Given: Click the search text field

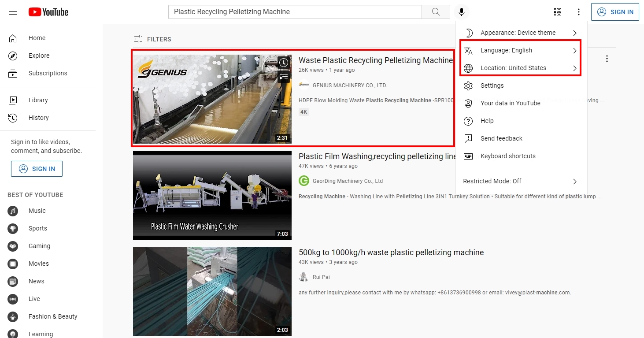Looking at the screenshot, I should [295, 12].
